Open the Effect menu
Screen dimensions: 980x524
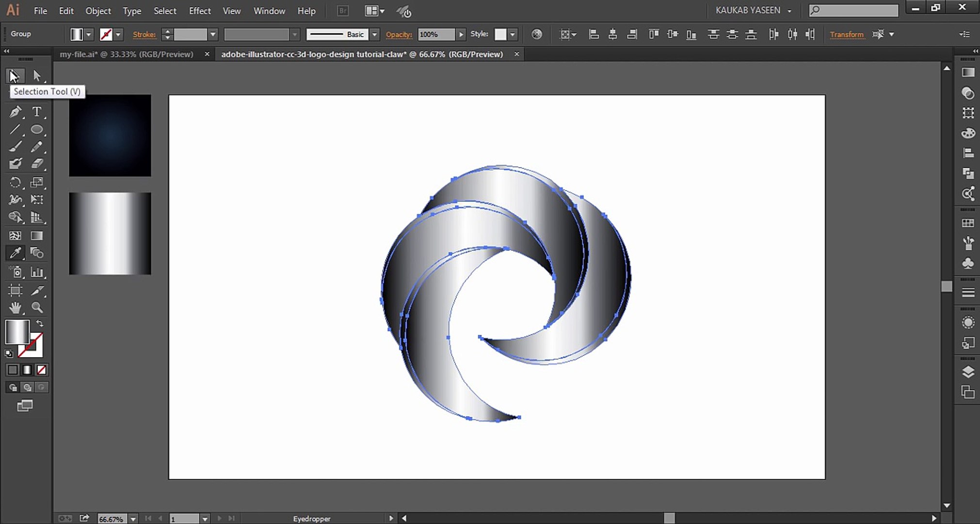pos(200,11)
